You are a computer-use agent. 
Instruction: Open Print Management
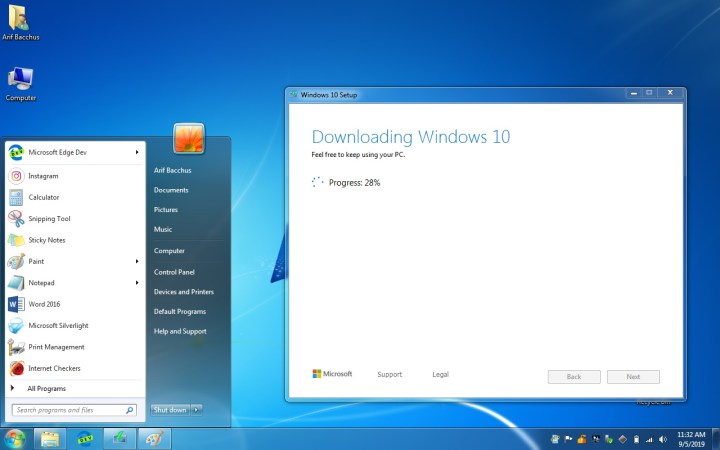click(56, 347)
